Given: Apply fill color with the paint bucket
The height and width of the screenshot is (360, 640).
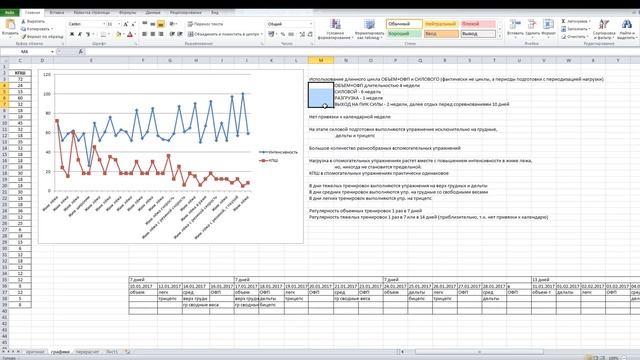Looking at the screenshot, I should (118, 34).
